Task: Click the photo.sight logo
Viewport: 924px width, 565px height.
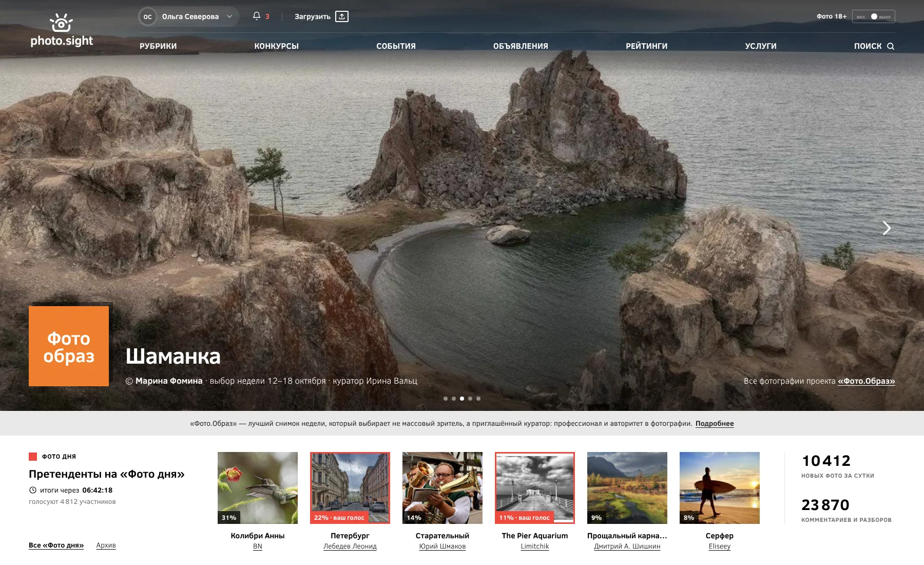Action: tap(62, 30)
